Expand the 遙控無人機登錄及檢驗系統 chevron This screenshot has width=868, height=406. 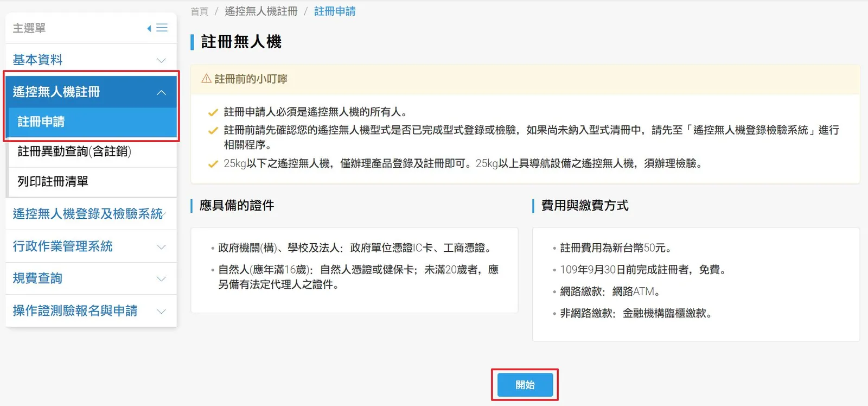(165, 214)
